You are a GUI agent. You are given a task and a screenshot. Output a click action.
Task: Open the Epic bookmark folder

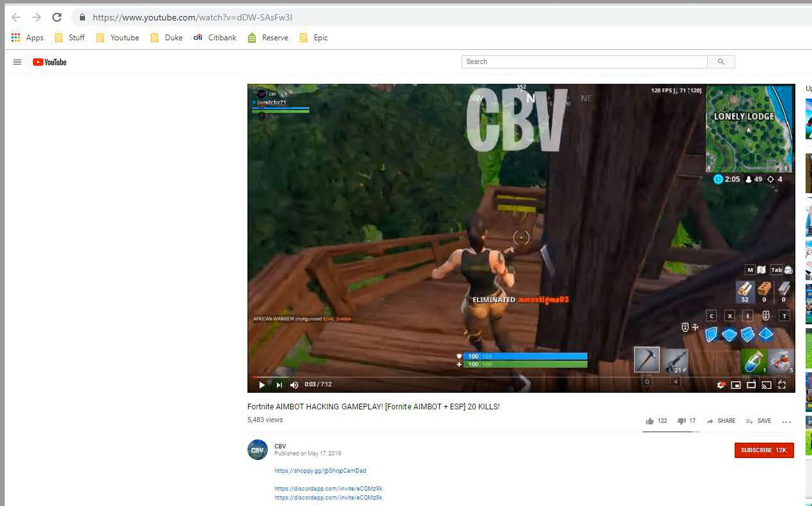(x=313, y=38)
